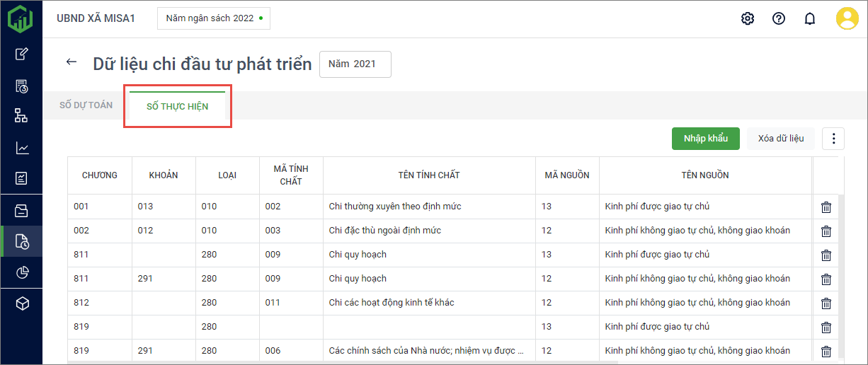Screen dimensions: 868x365
Task: Open the settings gear icon
Action: click(x=748, y=18)
